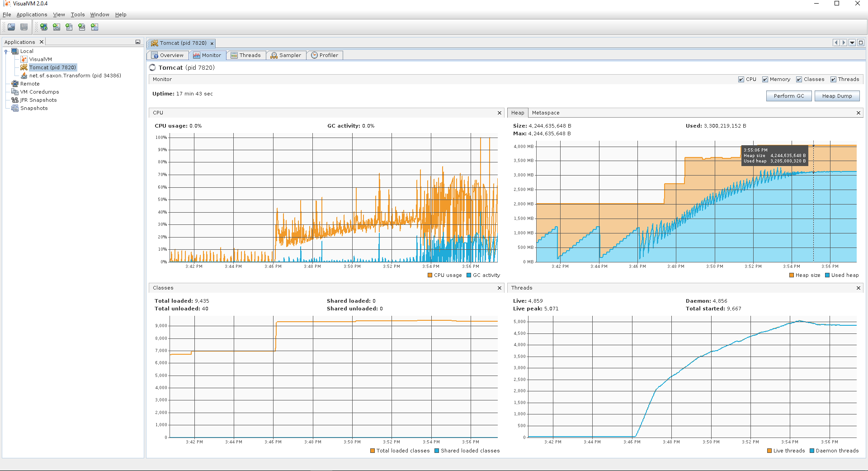Click the Remote hosts icon in the tree
This screenshot has height=471, width=868.
pyautogui.click(x=15, y=84)
